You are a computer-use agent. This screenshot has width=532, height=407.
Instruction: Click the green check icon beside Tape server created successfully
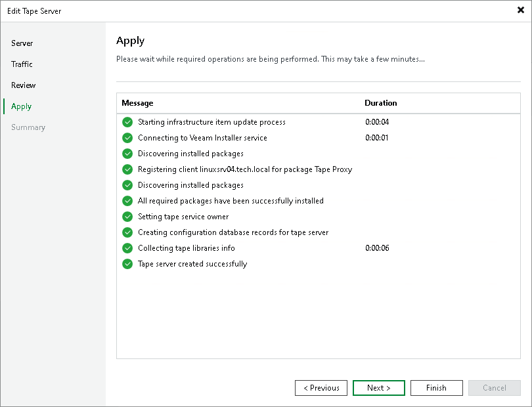click(127, 264)
